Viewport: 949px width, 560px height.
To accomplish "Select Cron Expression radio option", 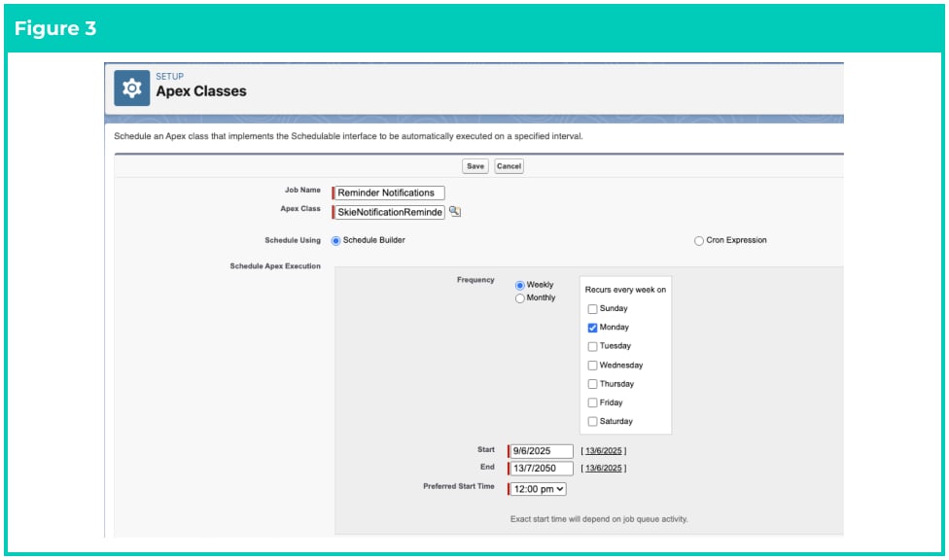I will [699, 241].
